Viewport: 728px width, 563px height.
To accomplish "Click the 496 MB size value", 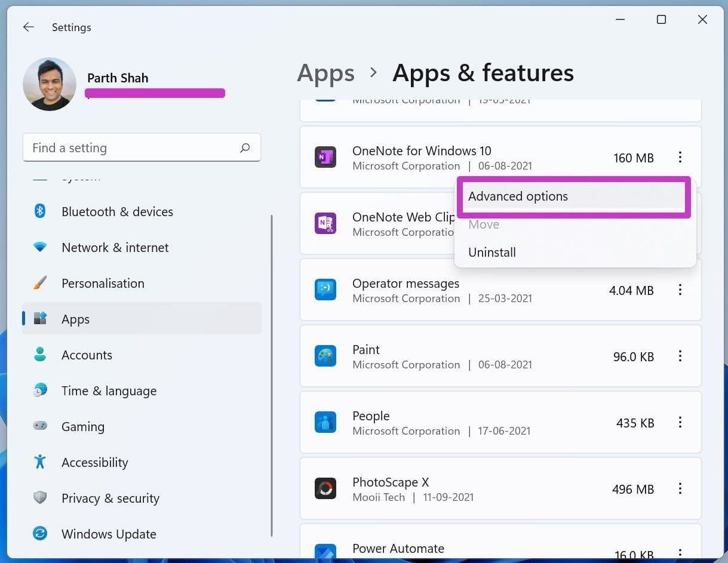I will pos(633,489).
